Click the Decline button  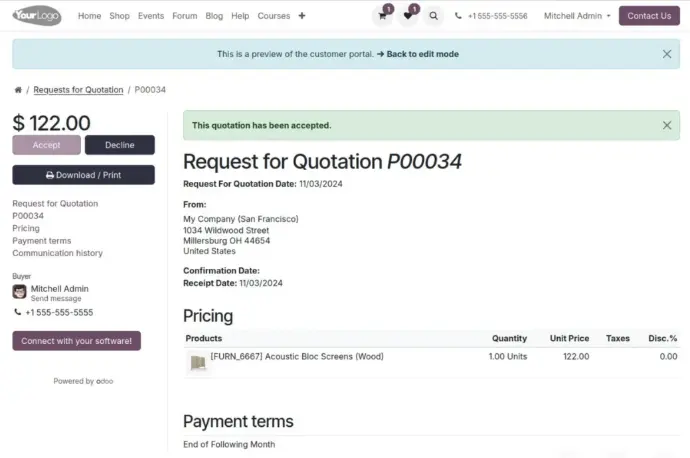pyautogui.click(x=120, y=145)
